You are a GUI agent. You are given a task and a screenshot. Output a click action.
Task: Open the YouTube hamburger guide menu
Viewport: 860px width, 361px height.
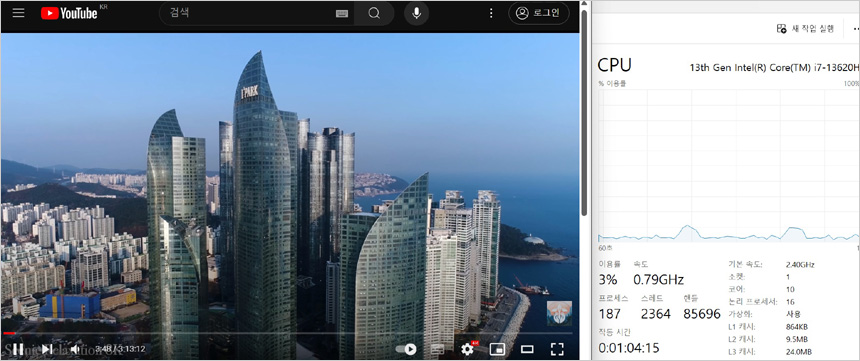pyautogui.click(x=19, y=13)
